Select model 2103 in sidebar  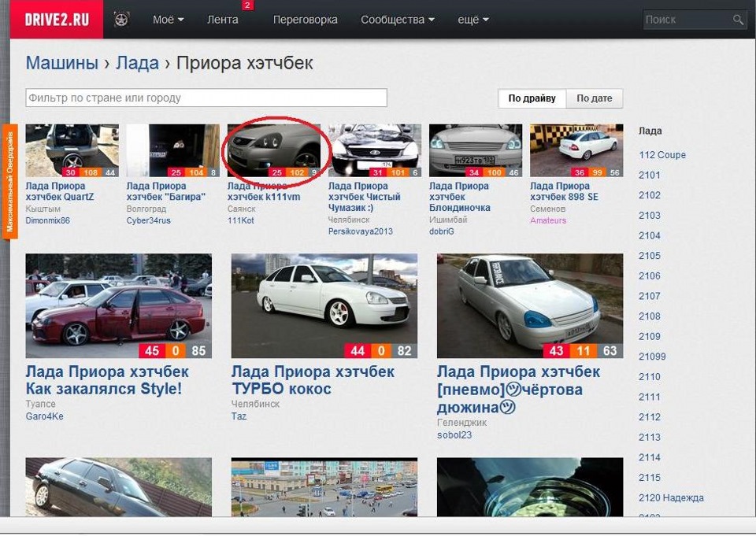[650, 216]
